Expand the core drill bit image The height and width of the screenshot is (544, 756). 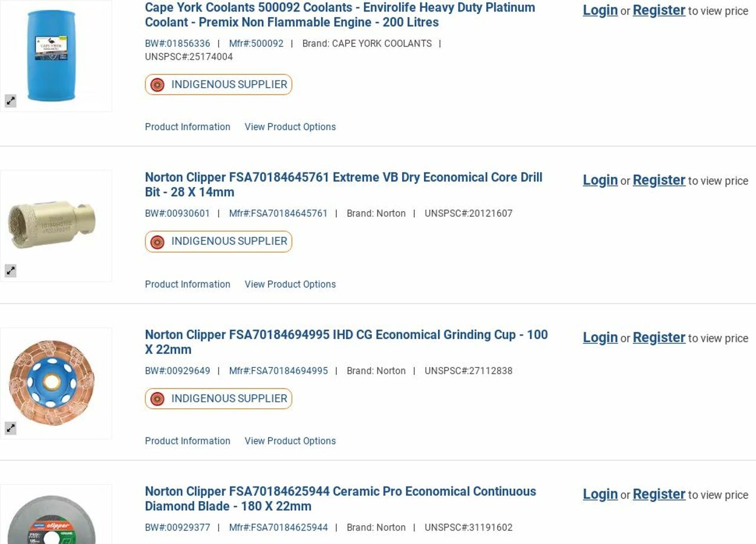tap(11, 271)
